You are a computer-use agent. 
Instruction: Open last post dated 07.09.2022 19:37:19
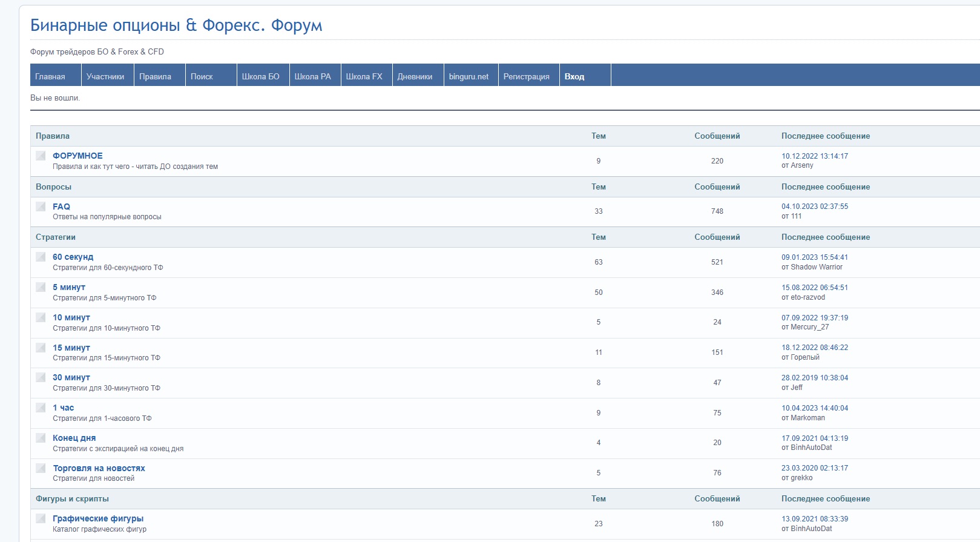point(815,318)
